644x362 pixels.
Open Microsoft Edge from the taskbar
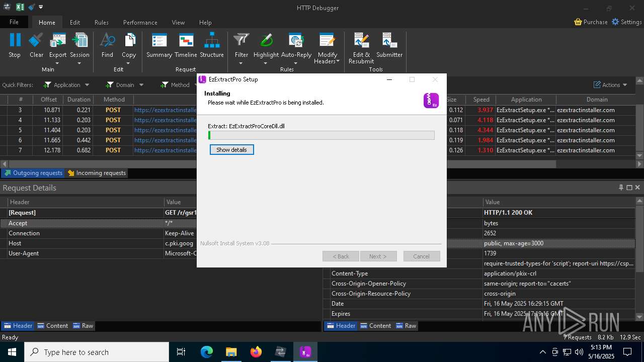[207, 352]
